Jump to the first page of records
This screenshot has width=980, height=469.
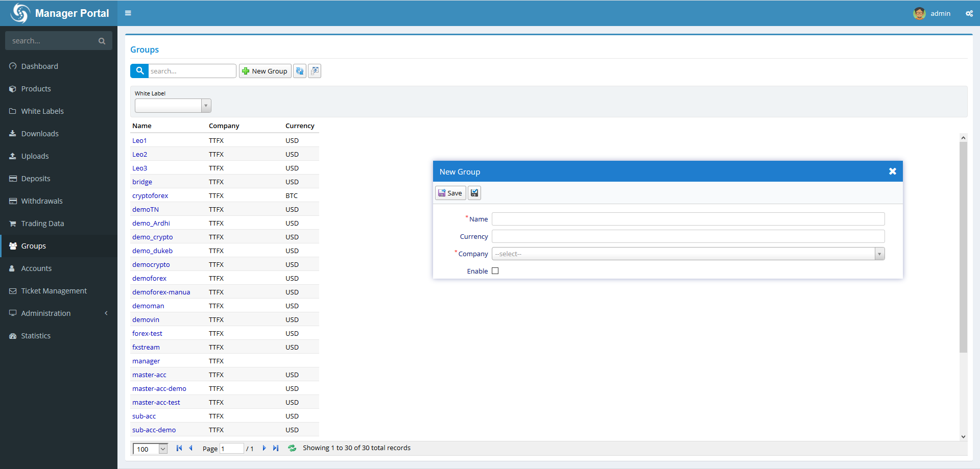pyautogui.click(x=179, y=448)
